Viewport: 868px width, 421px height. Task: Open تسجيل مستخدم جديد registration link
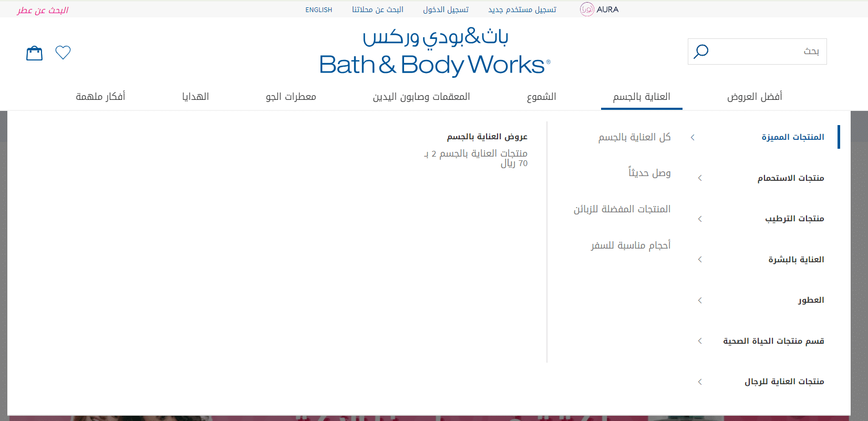coord(522,9)
